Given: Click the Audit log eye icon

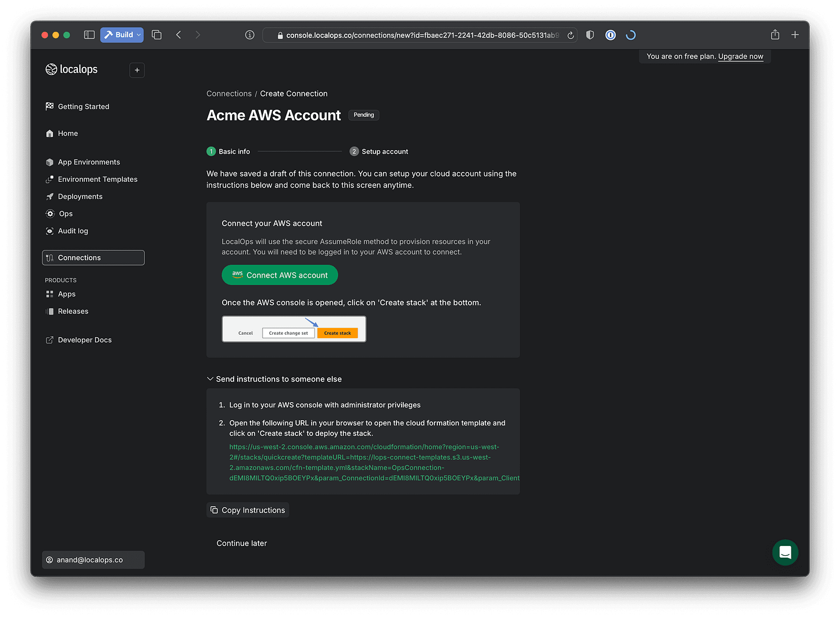Looking at the screenshot, I should tap(50, 231).
